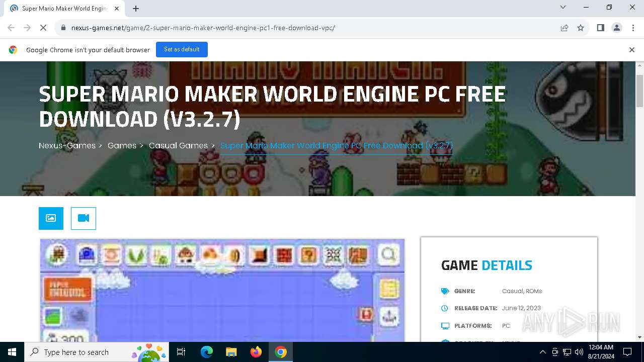Screen dimensions: 644x362
Task: Open volume control in system tray
Action: pos(579,352)
